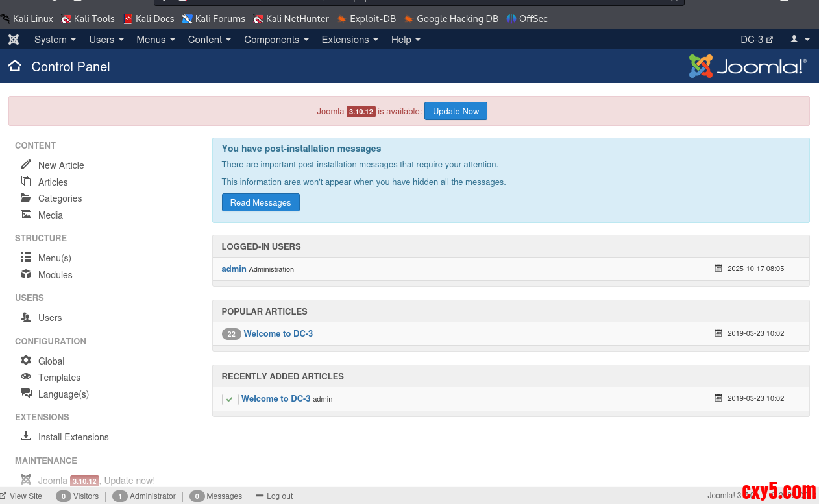Viewport: 819px width, 504px height.
Task: Open the user account dropdown menu
Action: 800,40
